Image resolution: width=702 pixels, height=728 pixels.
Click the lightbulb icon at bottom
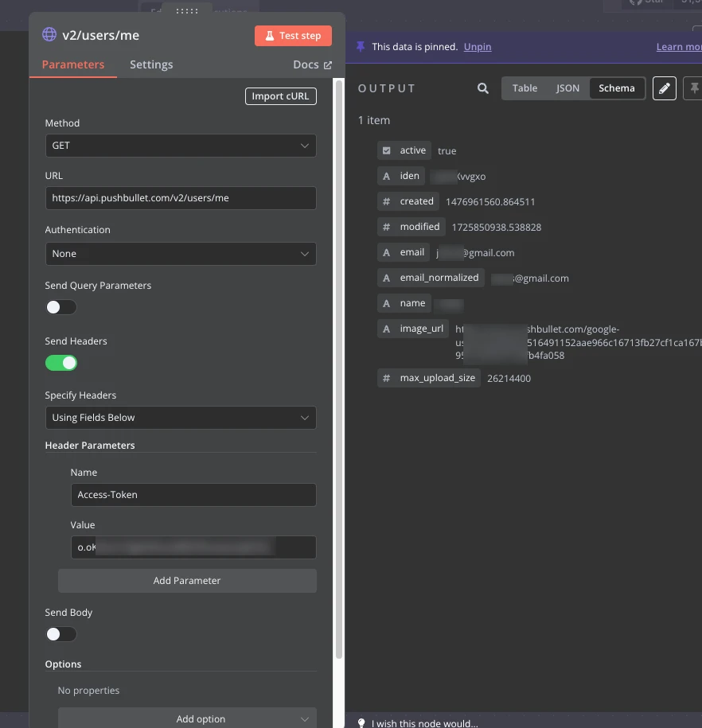(361, 723)
